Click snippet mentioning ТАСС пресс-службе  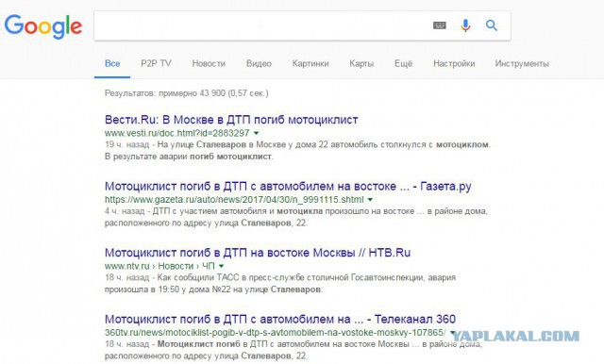tap(280, 283)
